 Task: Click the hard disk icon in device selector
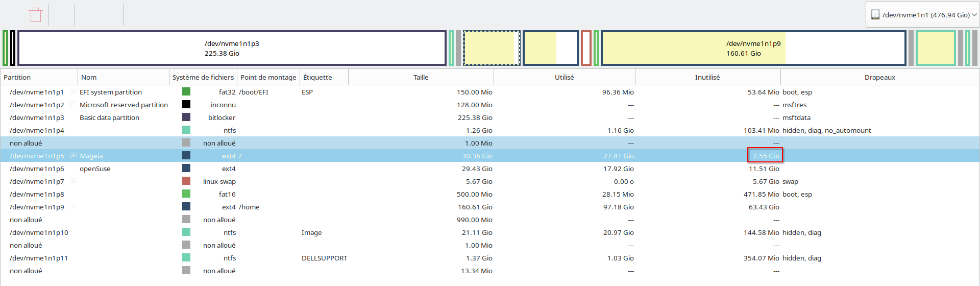coord(875,15)
